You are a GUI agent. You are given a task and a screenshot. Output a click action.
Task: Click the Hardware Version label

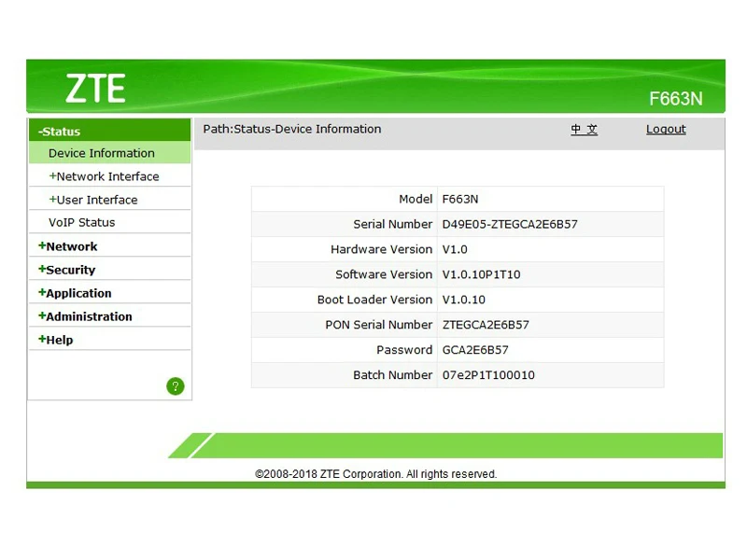point(382,249)
